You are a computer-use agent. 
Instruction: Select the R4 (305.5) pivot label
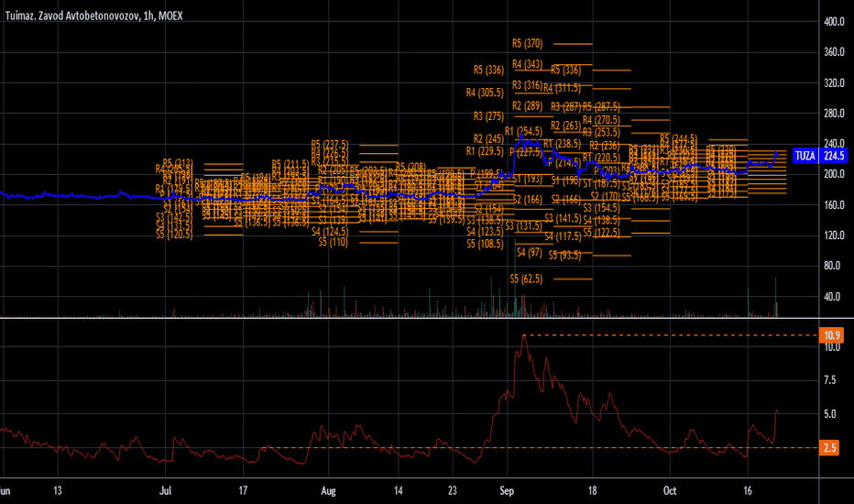tap(485, 93)
